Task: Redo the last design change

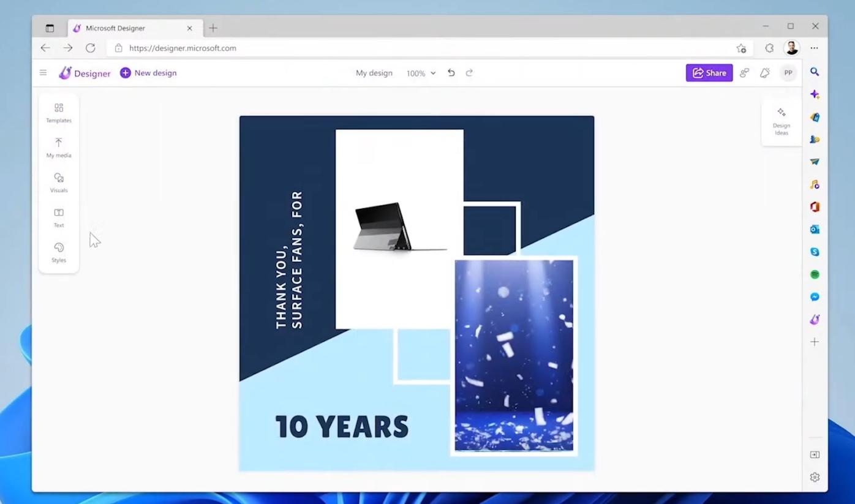Action: tap(469, 72)
